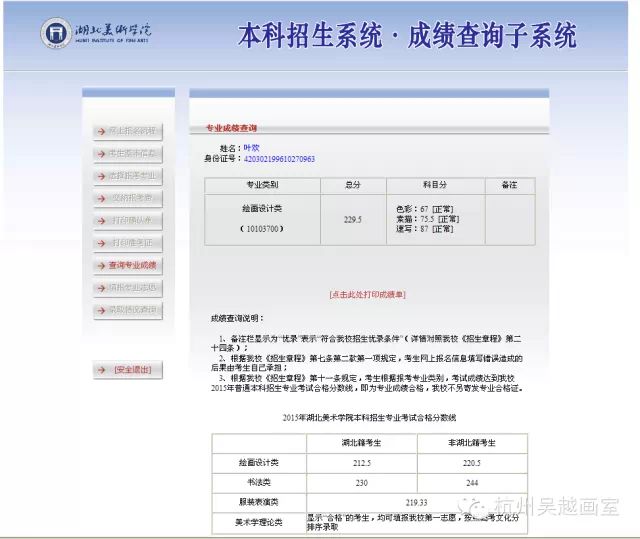Viewport: 640px width, 539px height.
Task: Click the 书法类 row label
Action: [x=259, y=483]
